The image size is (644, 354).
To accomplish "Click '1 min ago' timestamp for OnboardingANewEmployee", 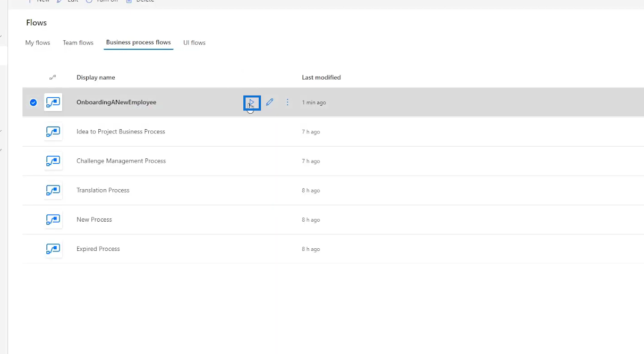I will (x=314, y=103).
